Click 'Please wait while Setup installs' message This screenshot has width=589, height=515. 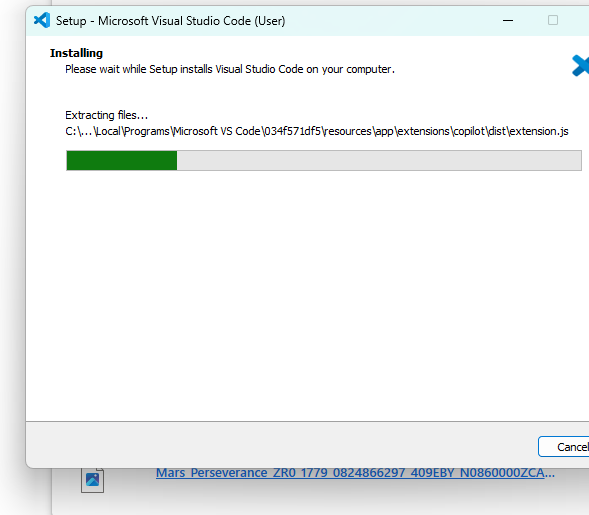point(230,69)
